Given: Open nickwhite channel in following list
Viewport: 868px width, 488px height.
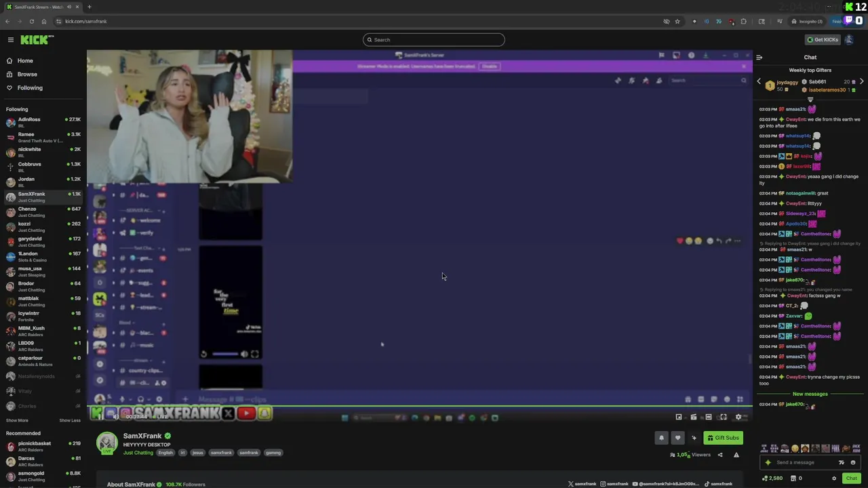Looking at the screenshot, I should coord(42,152).
